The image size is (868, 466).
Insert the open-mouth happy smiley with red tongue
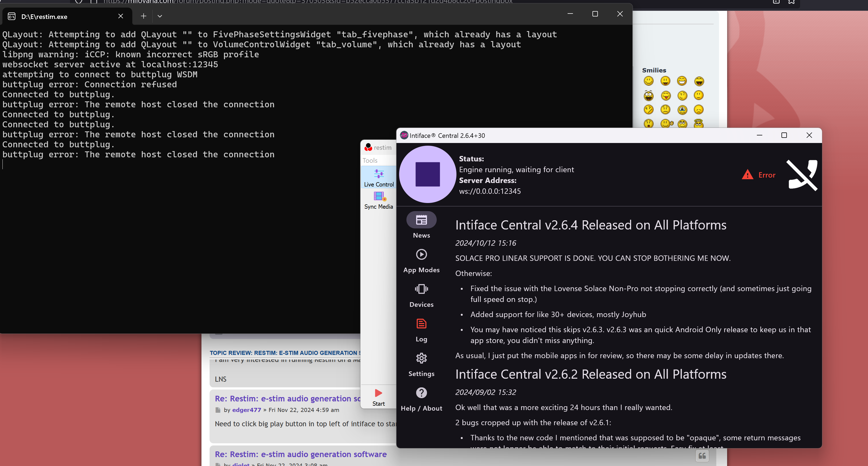[x=665, y=81]
